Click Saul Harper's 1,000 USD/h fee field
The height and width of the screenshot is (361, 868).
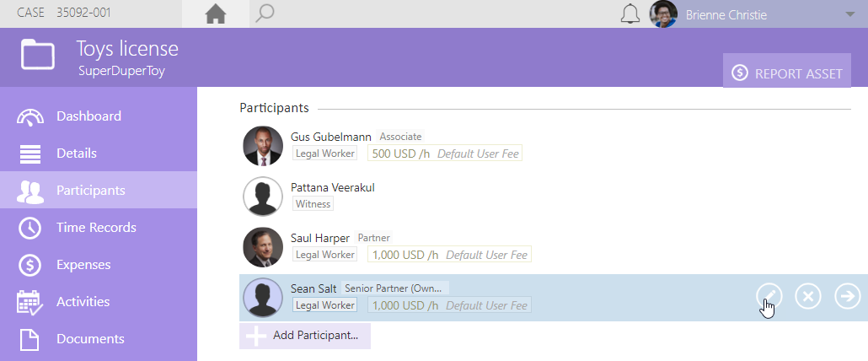(449, 255)
